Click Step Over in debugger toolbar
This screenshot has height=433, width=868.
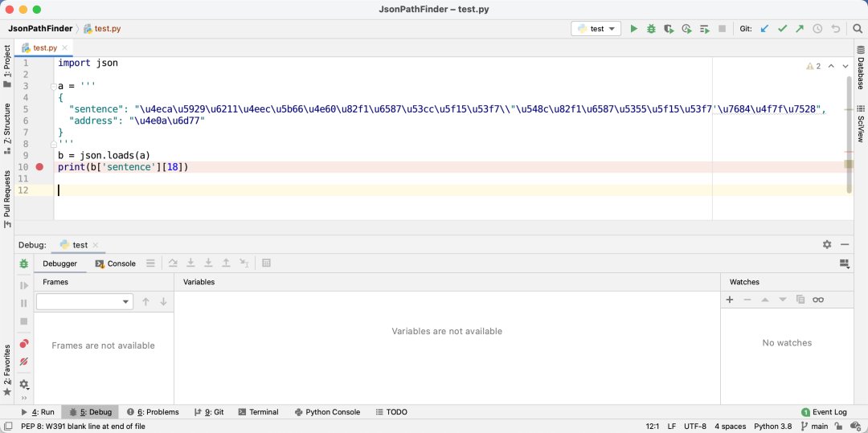[173, 263]
